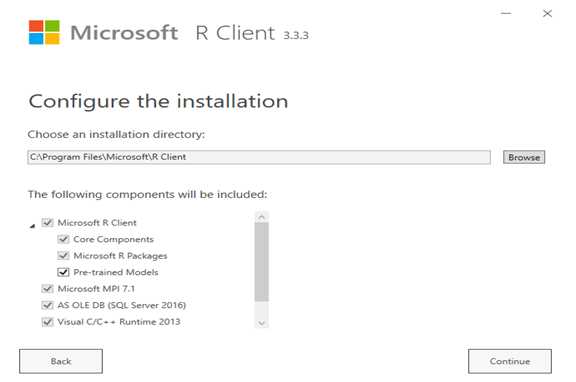Image resolution: width=576 pixels, height=382 pixels.
Task: Click the Browse button for directory
Action: click(x=524, y=157)
